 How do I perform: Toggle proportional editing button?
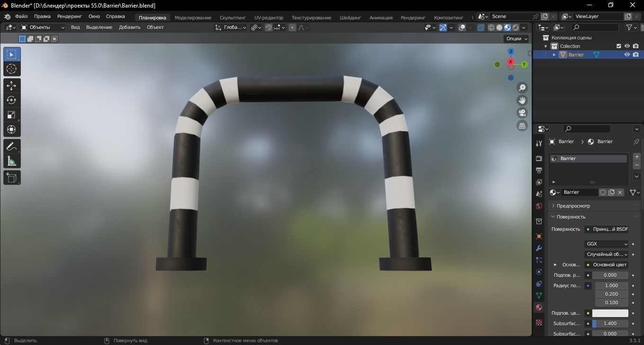[x=292, y=27]
